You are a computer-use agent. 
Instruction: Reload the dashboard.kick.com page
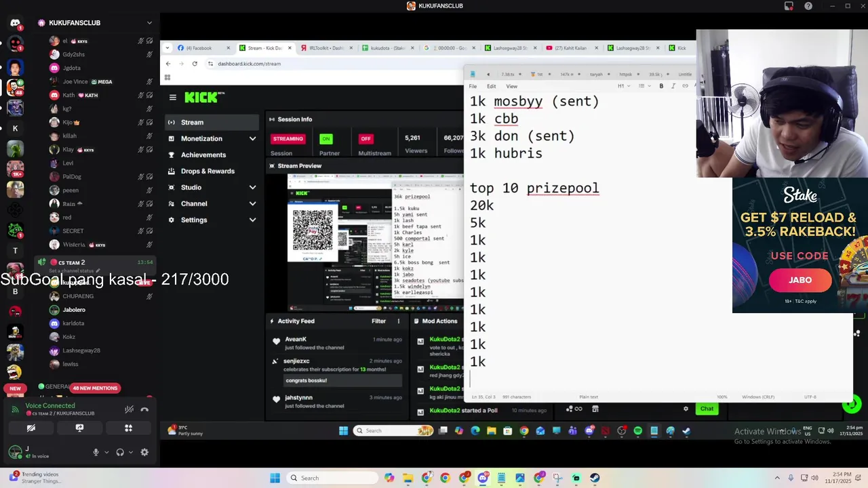point(195,64)
